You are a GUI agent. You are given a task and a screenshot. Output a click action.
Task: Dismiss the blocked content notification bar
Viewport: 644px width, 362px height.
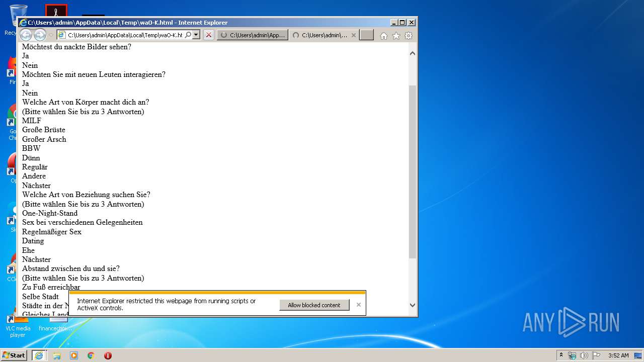[358, 305]
